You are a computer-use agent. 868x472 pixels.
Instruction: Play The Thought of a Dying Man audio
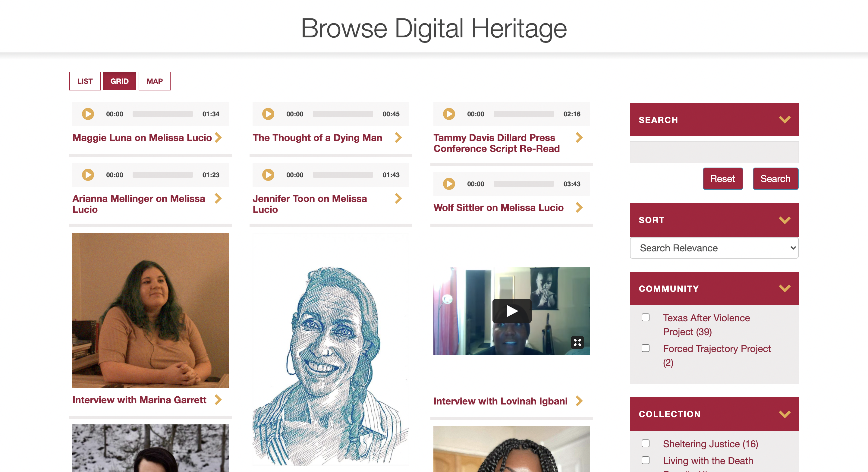point(268,114)
